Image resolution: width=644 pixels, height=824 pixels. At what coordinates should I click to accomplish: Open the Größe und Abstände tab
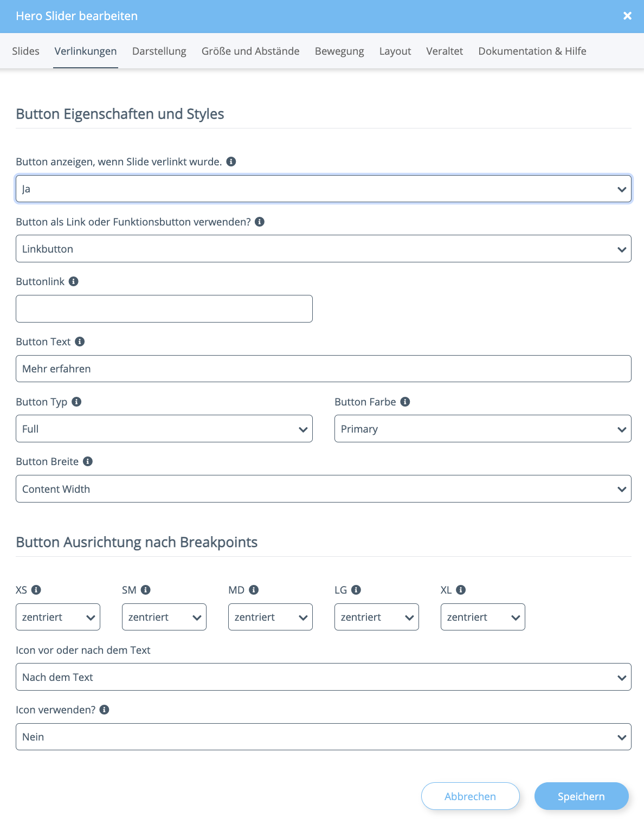250,51
